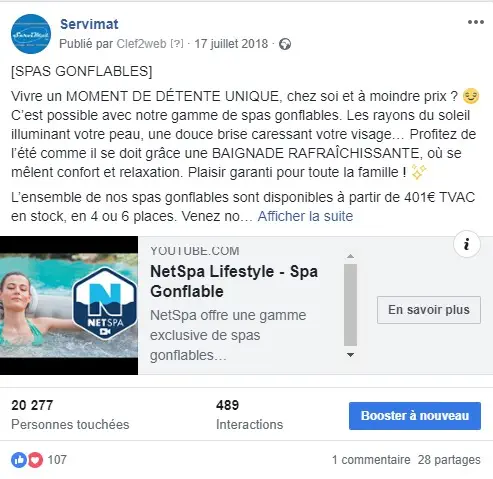
Task: Click the 17 juillet 2018 date link
Action: point(231,44)
